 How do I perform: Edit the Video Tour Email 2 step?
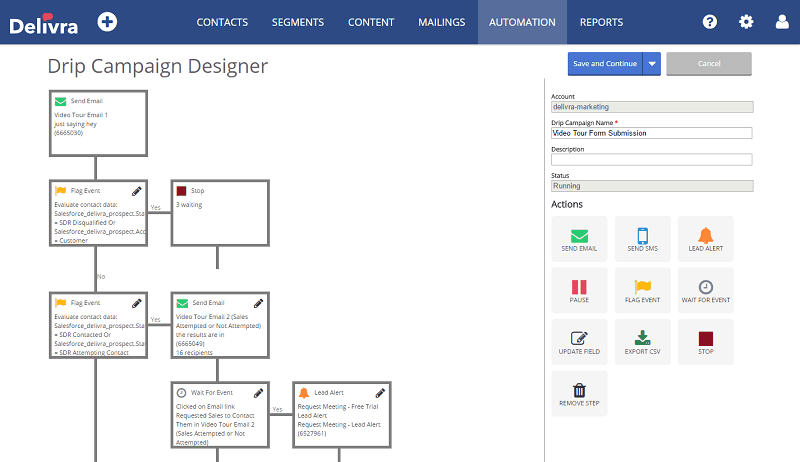[x=259, y=303]
